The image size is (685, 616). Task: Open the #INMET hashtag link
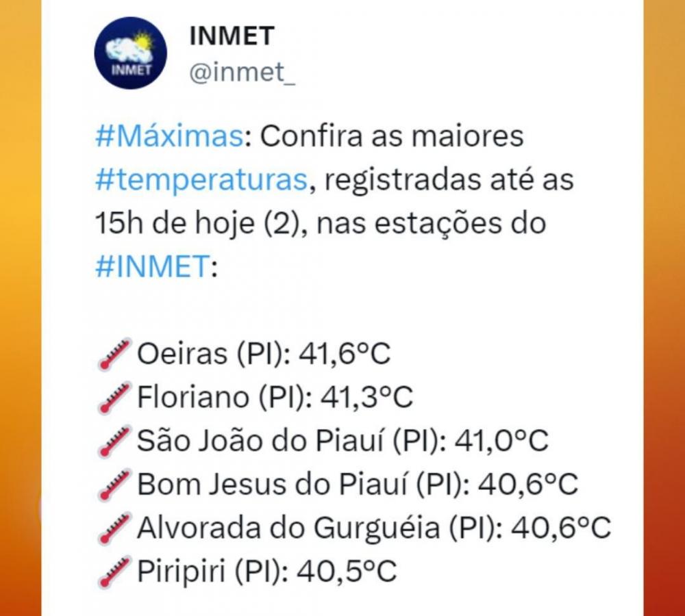pos(152,266)
